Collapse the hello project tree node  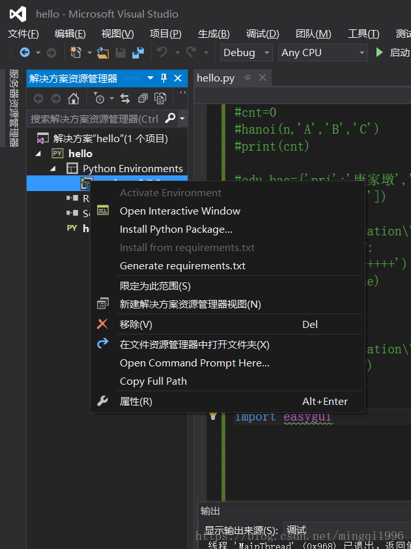coord(39,153)
